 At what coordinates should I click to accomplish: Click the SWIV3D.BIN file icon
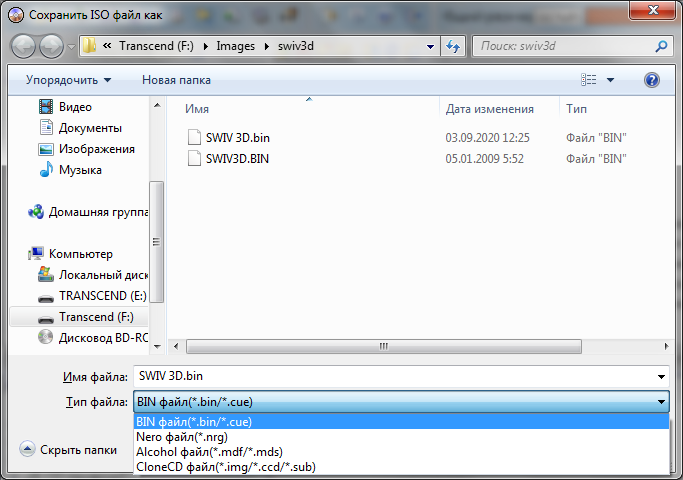(x=194, y=158)
